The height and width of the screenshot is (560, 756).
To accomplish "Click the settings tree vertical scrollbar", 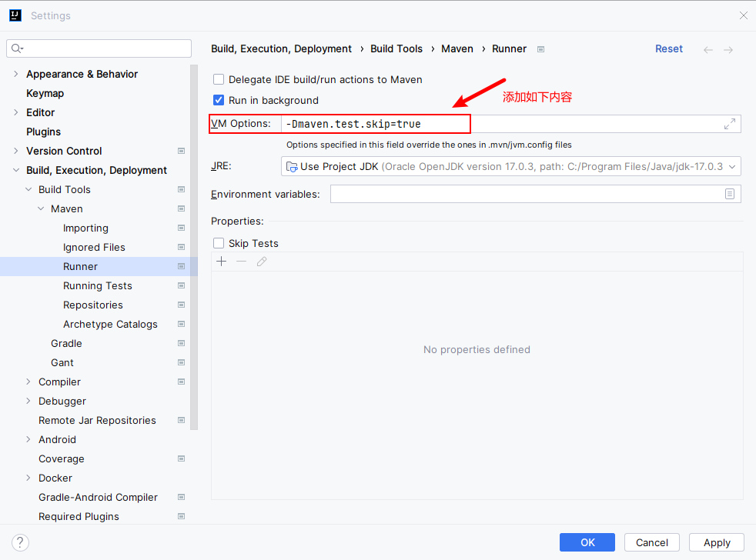I will 194,247.
